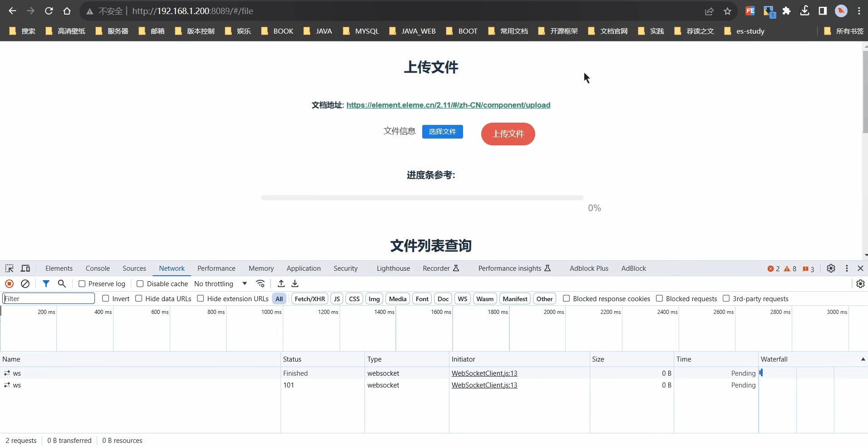Open the 开源框架 bookmark folder
This screenshot has height=447, width=868.
point(558,31)
